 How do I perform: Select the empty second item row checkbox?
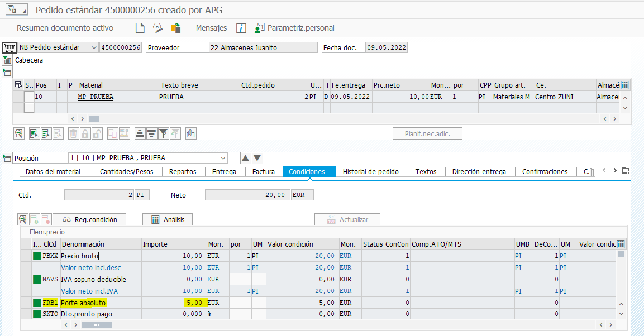[x=28, y=108]
